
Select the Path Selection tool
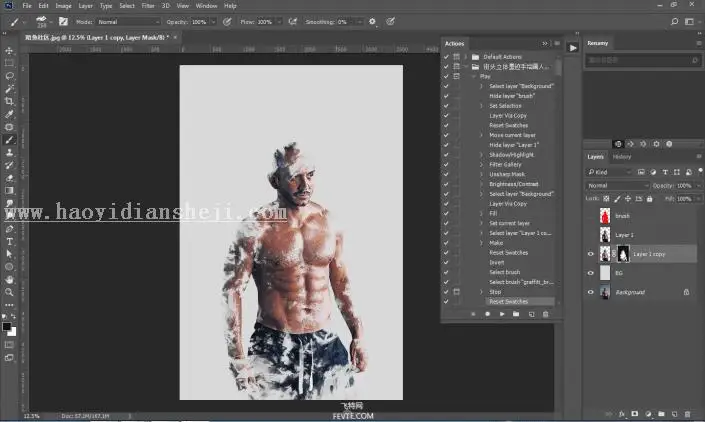point(9,254)
